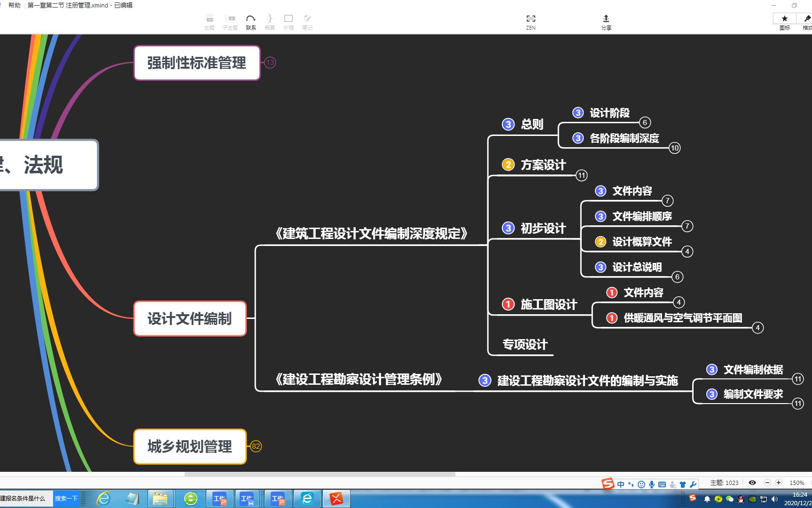Click the volume tray icon
812x508 pixels.
[x=775, y=499]
